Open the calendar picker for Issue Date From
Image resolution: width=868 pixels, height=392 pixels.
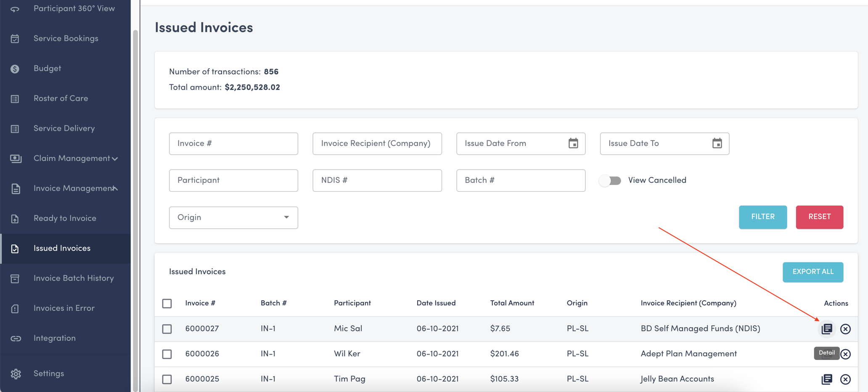point(573,143)
